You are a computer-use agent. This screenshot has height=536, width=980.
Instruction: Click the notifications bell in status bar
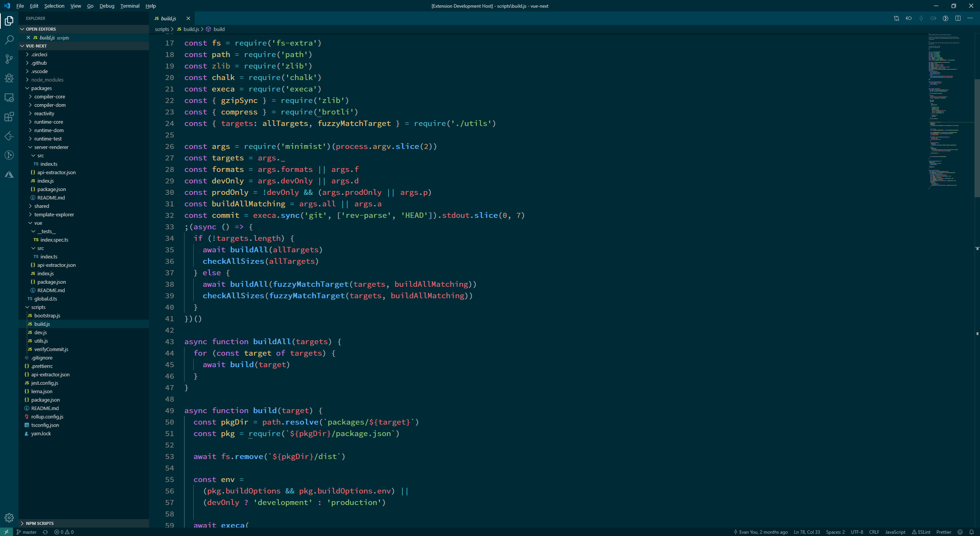(x=971, y=532)
